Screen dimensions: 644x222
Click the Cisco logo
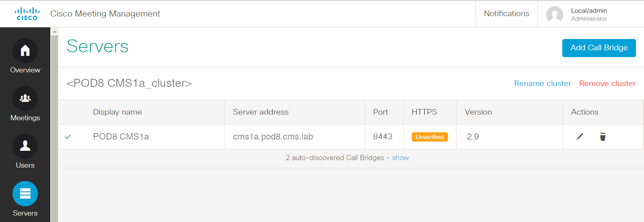pyautogui.click(x=27, y=14)
